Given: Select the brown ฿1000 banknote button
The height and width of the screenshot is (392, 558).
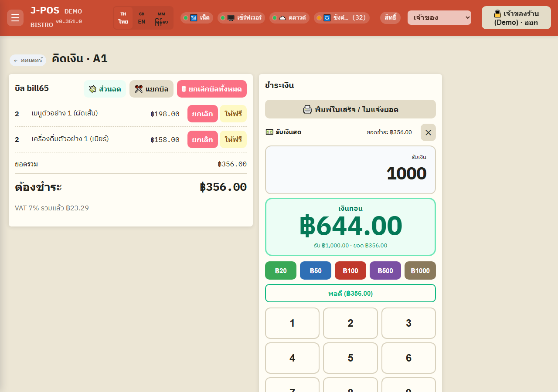Looking at the screenshot, I should coord(420,270).
